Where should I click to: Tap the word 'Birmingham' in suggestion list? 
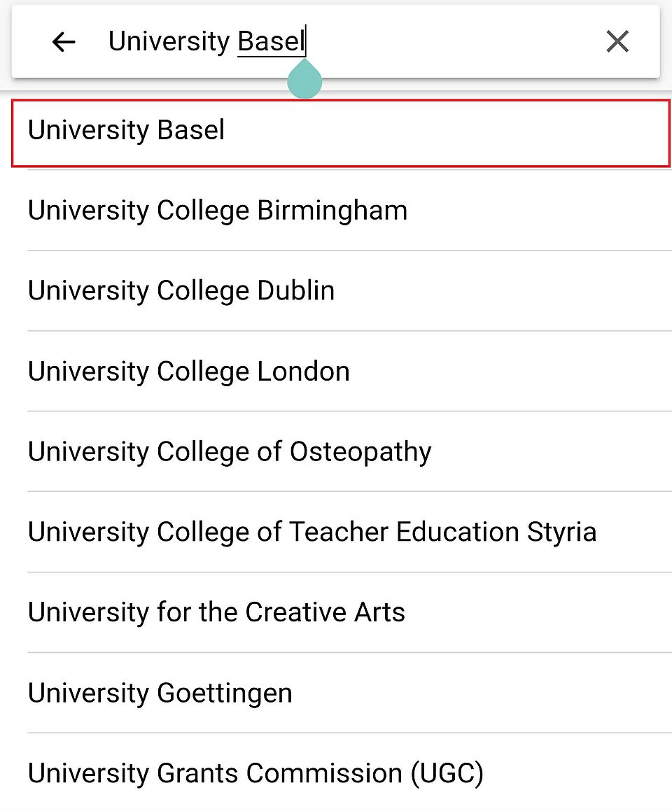[x=332, y=210]
